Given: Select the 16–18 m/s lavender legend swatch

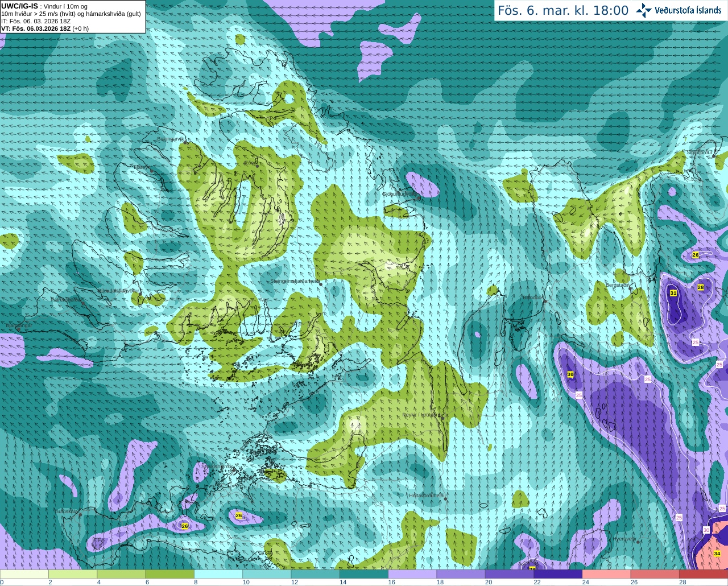Looking at the screenshot, I should tap(412, 574).
